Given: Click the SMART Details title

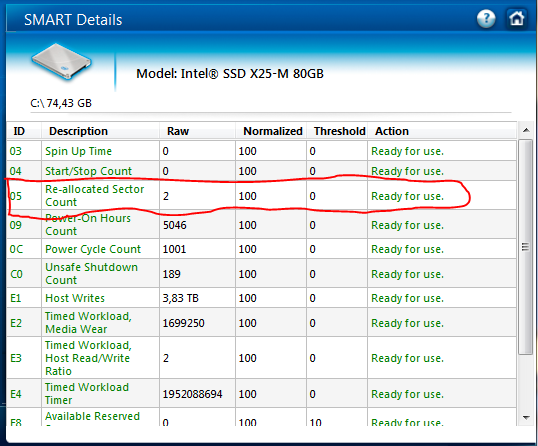Looking at the screenshot, I should (73, 20).
